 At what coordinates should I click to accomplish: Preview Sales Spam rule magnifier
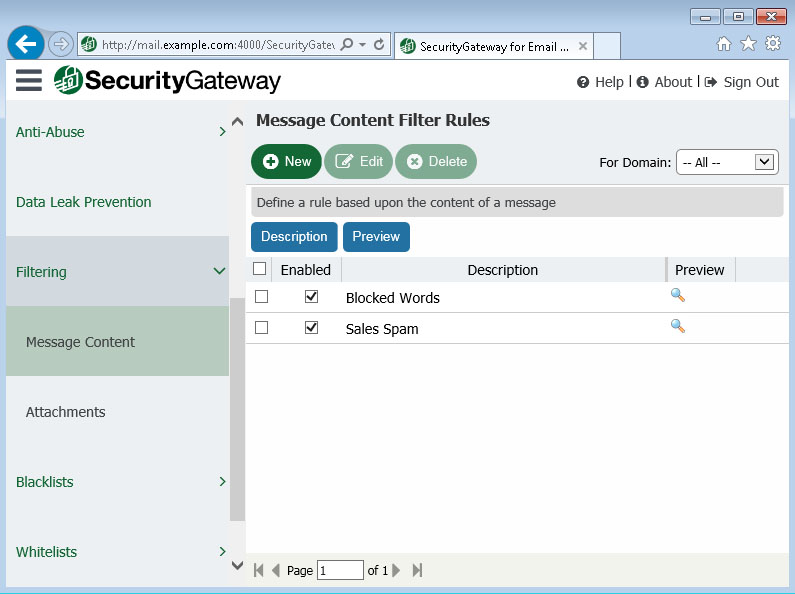(x=678, y=326)
